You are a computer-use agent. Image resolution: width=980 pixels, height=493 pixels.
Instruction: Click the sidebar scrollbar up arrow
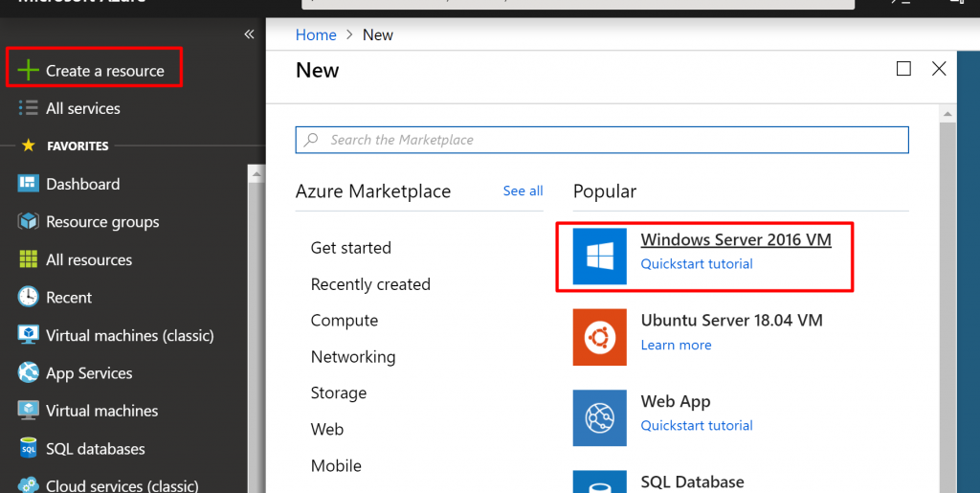coord(256,172)
